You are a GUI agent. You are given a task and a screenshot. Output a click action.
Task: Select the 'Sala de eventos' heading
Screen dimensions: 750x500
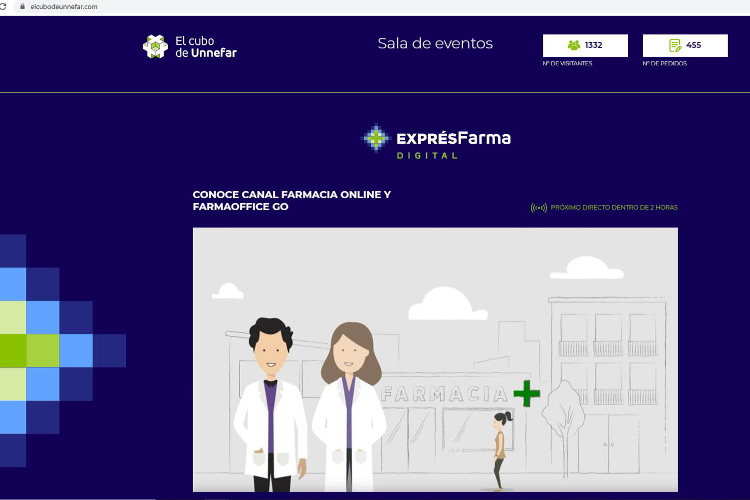click(435, 44)
